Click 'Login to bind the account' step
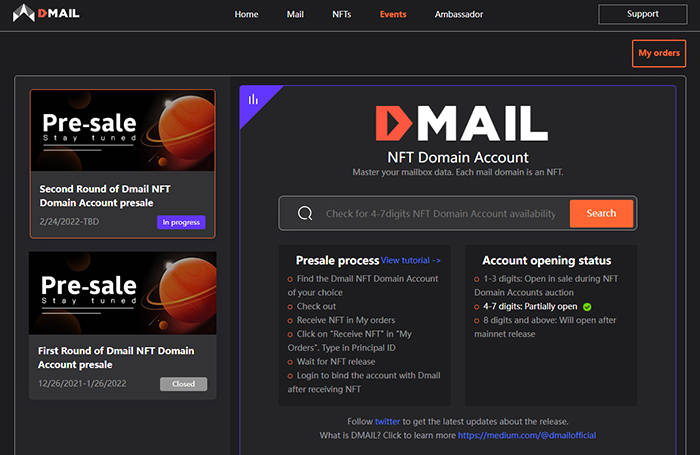Viewport: 700px width, 455px height. 364,382
